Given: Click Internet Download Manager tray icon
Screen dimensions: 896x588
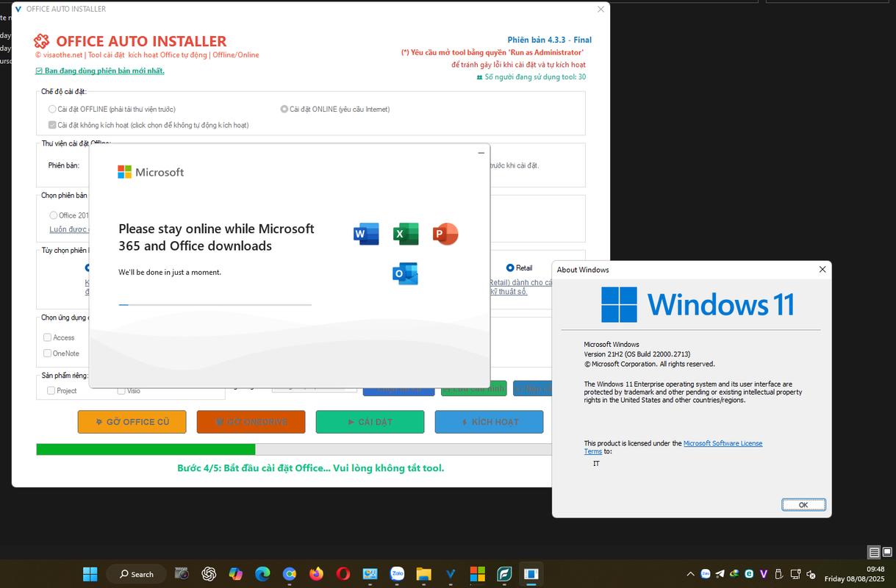Looking at the screenshot, I should tap(734, 574).
